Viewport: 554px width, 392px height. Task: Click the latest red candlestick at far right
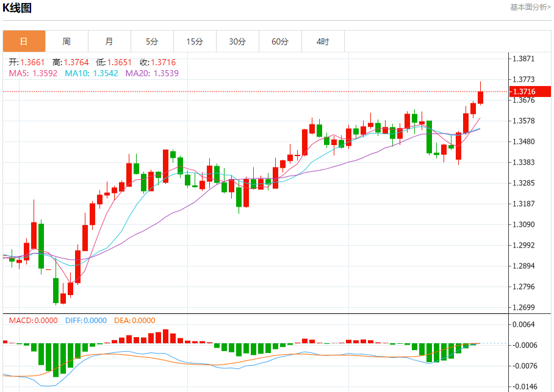[481, 96]
